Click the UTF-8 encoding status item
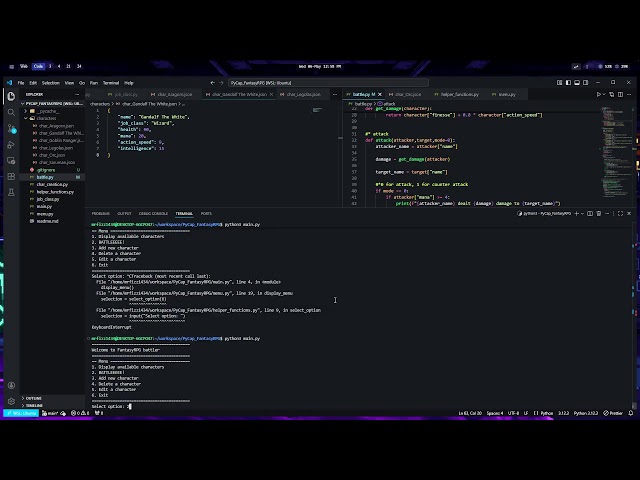Screen dimensions: 640x480 pyautogui.click(x=513, y=413)
